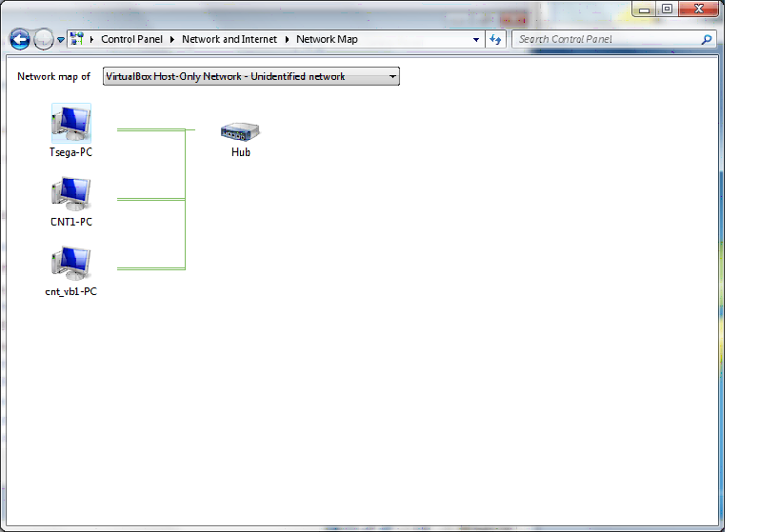Click the 'Network map of' label
Image resolution: width=780 pixels, height=532 pixels.
pos(53,76)
